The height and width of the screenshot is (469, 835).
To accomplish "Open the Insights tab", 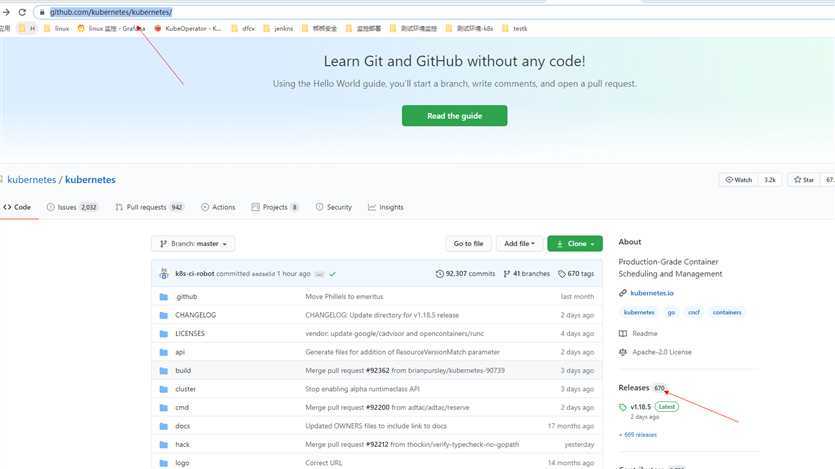I will (x=386, y=207).
